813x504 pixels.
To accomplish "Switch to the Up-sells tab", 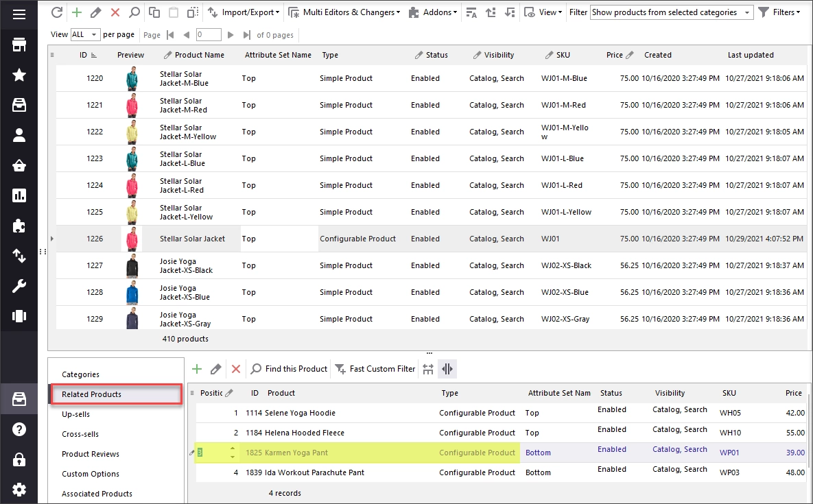I will pyautogui.click(x=75, y=414).
